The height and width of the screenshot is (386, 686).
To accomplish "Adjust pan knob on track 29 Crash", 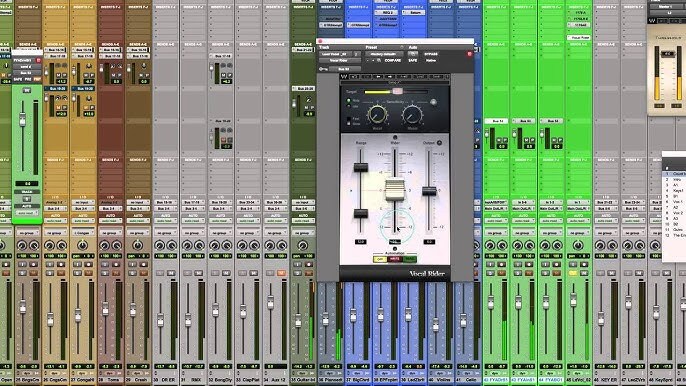I will pyautogui.click(x=138, y=246).
